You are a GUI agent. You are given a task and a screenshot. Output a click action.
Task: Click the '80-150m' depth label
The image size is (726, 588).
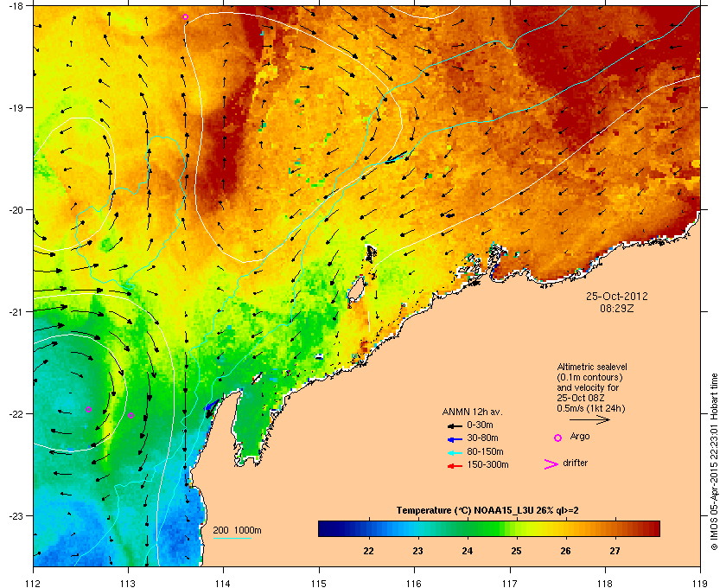485,451
